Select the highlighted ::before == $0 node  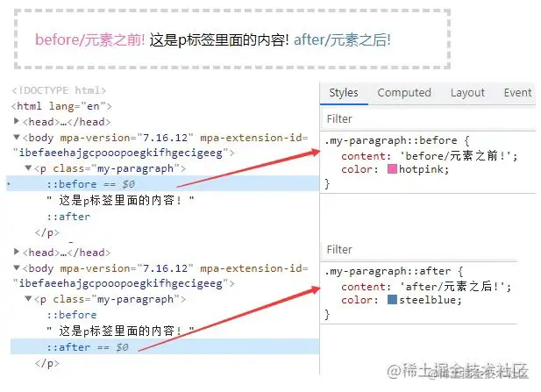coord(163,183)
